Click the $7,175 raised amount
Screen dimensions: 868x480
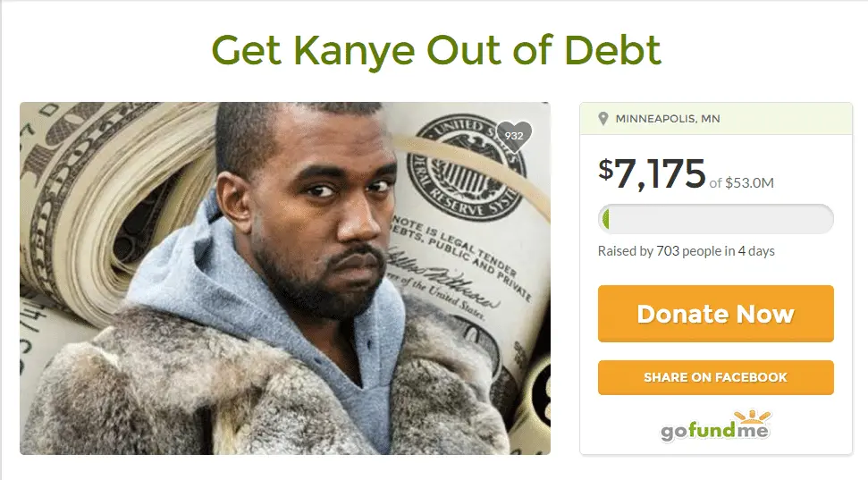pos(652,173)
